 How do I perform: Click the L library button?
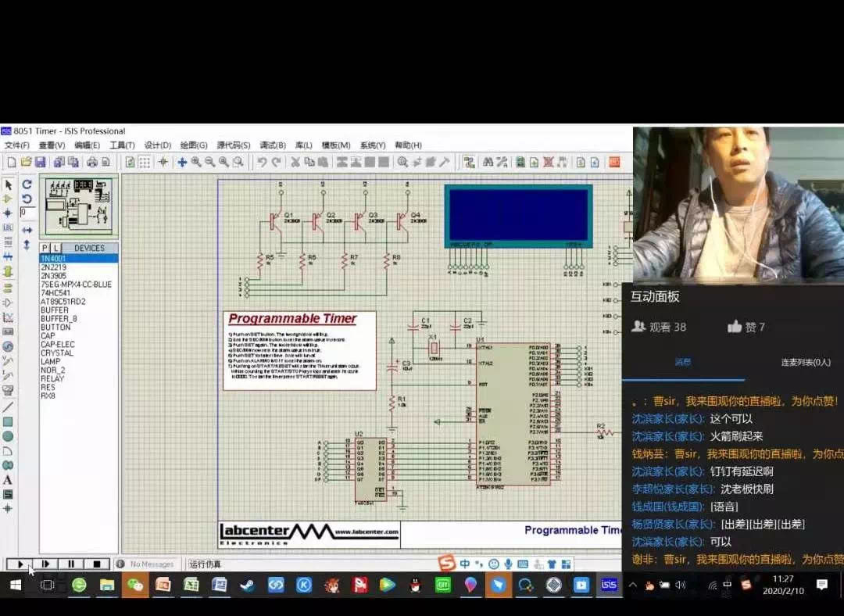click(x=55, y=248)
